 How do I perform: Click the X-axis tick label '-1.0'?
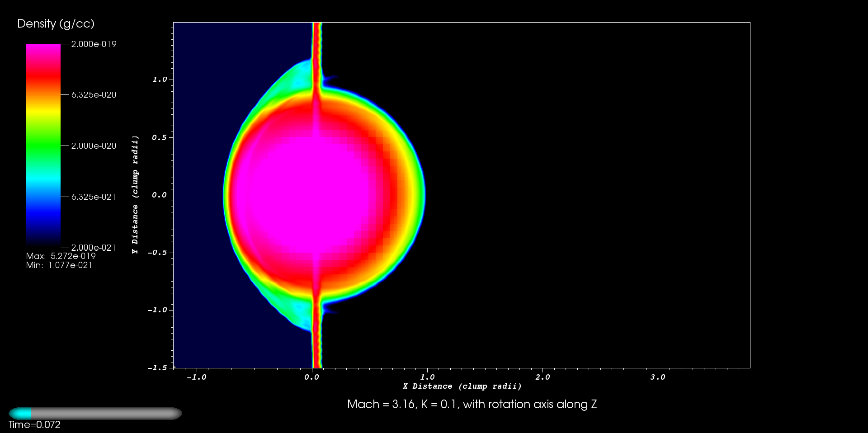coord(196,377)
